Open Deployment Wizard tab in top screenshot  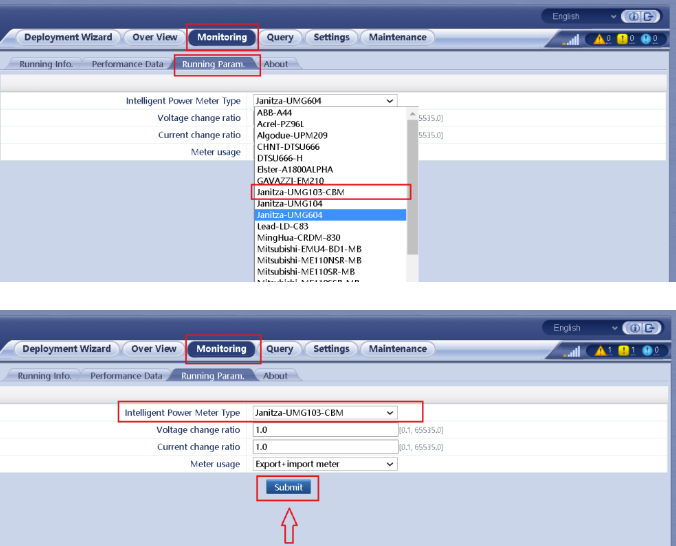68,37
